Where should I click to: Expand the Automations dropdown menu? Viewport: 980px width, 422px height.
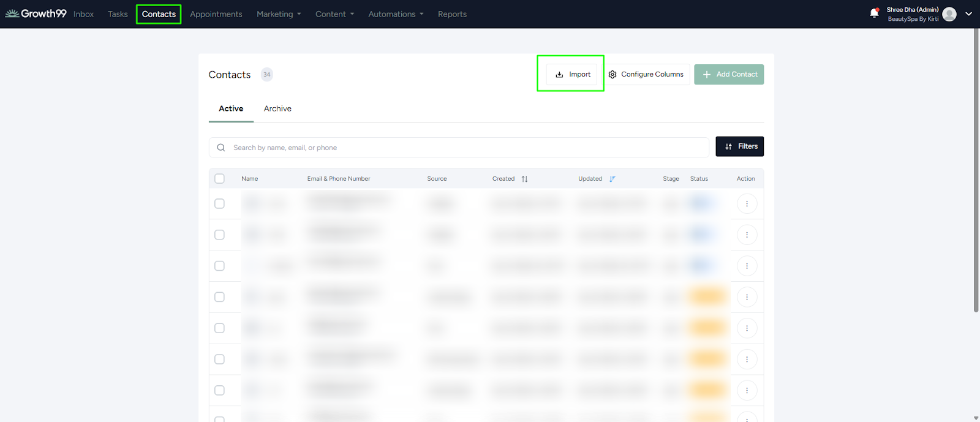396,14
